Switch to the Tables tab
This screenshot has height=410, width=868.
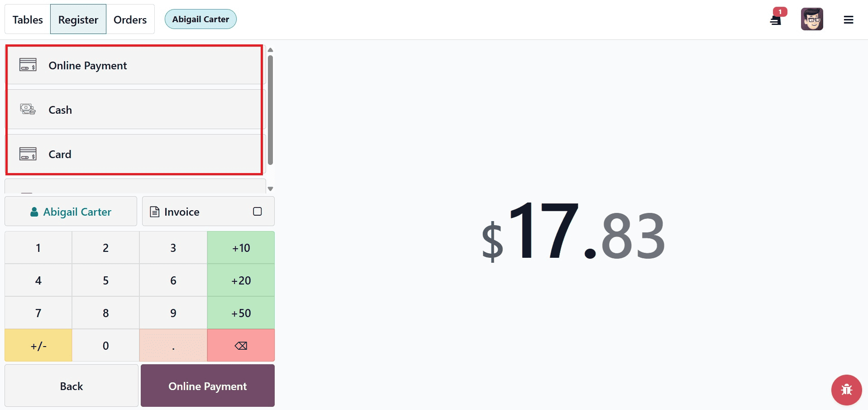tap(27, 19)
